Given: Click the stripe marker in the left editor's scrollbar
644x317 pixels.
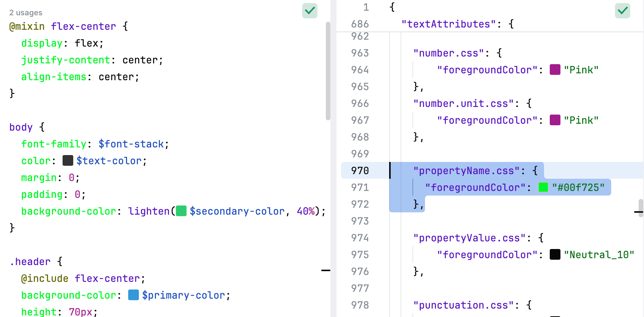Looking at the screenshot, I should [326, 270].
